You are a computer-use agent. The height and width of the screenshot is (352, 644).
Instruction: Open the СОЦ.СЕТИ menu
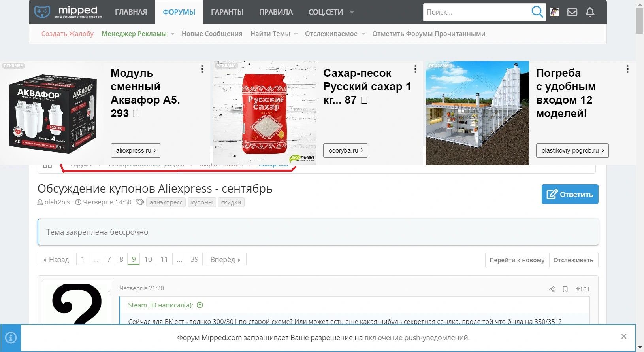[326, 12]
